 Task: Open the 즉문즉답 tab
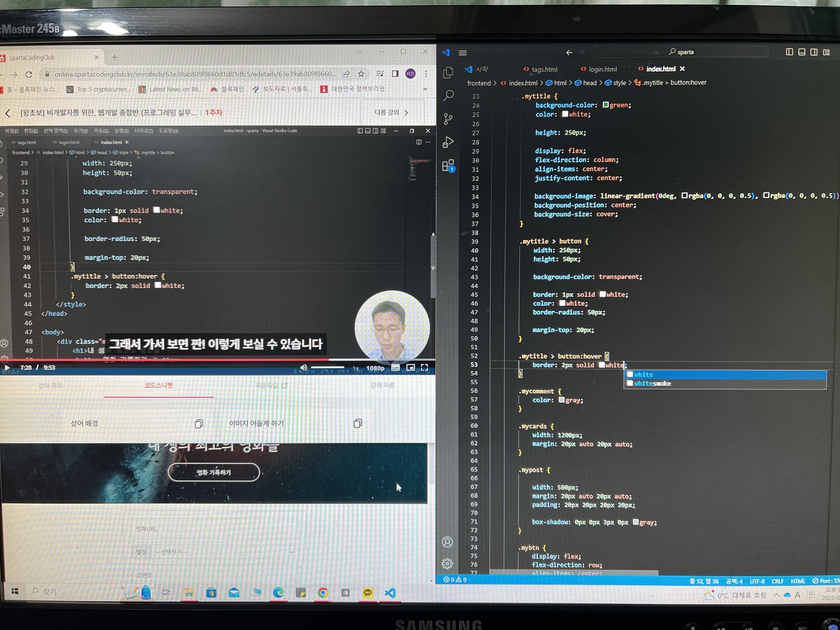click(271, 385)
